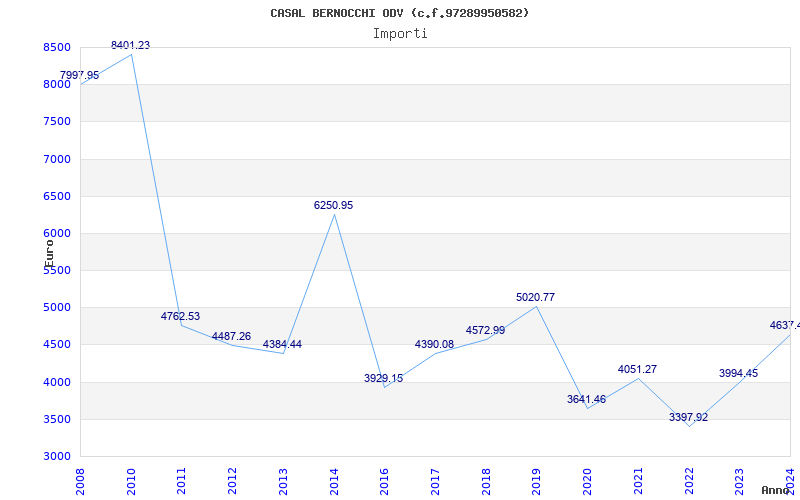Viewport: 800px width, 500px height.
Task: Click the x-axis year 2011
Action: 182,481
